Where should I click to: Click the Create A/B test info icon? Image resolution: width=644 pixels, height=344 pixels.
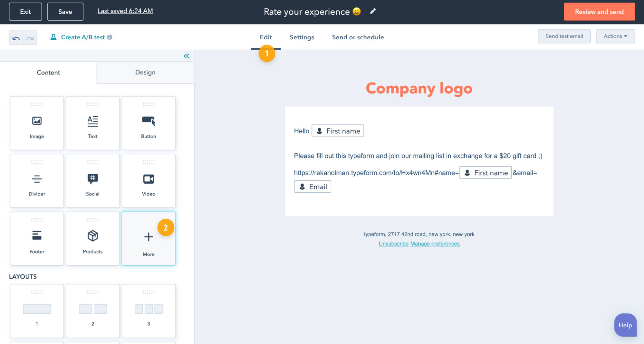click(x=110, y=37)
